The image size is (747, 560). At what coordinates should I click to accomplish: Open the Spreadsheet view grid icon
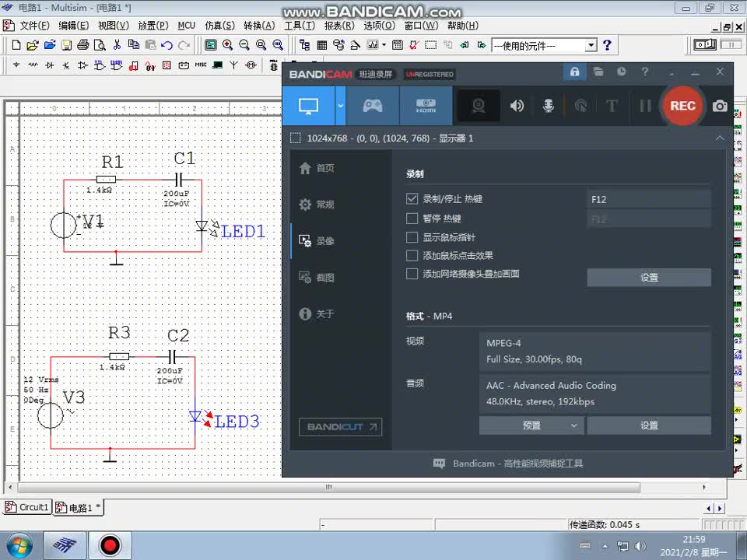click(x=322, y=45)
